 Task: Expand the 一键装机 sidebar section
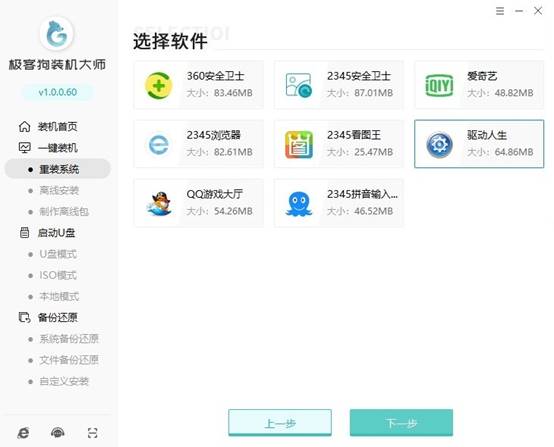tap(48, 148)
